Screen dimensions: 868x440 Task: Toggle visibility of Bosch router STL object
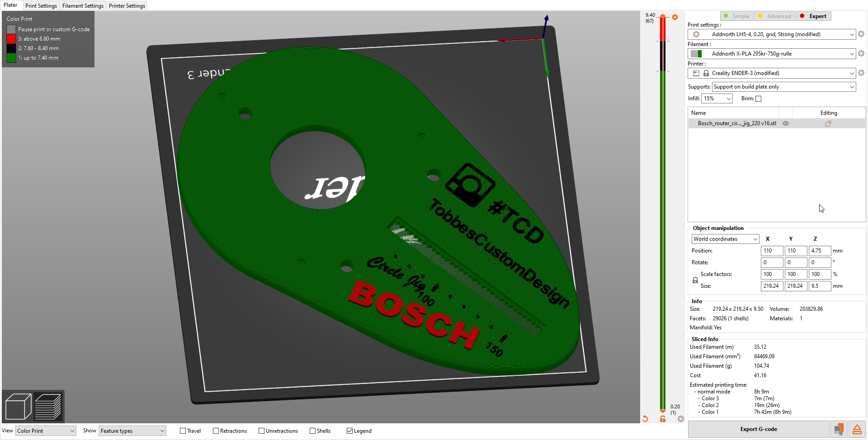786,123
